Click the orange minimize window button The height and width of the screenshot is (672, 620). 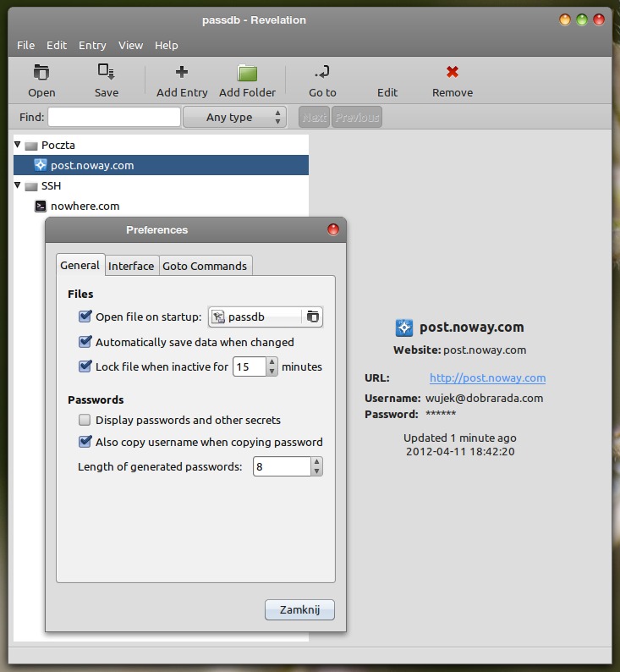(x=565, y=19)
